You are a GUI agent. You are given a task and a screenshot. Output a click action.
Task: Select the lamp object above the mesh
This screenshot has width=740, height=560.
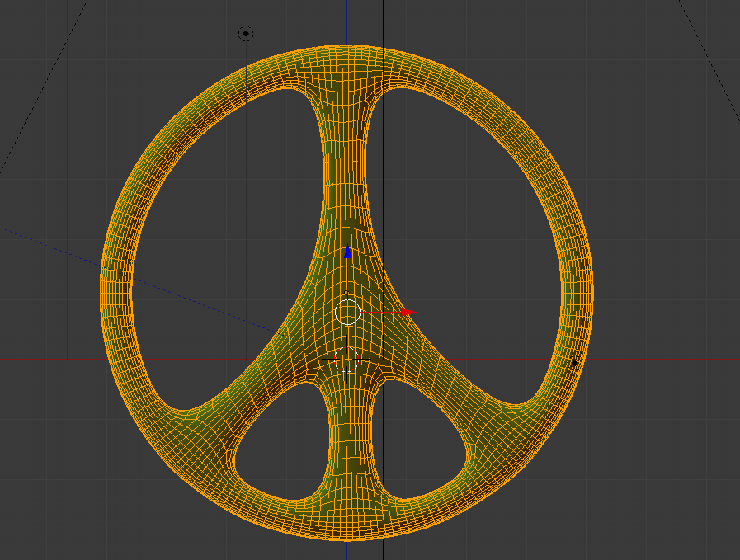244,31
